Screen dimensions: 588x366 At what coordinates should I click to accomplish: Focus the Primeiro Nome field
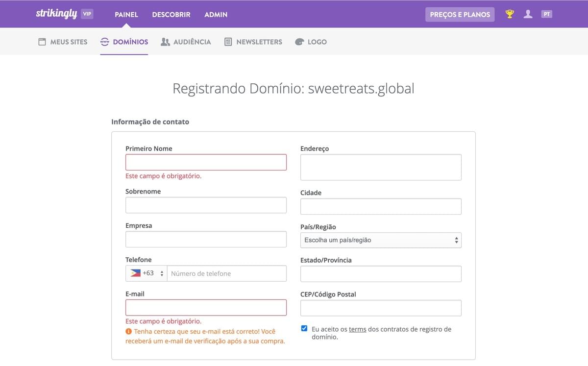click(x=206, y=162)
